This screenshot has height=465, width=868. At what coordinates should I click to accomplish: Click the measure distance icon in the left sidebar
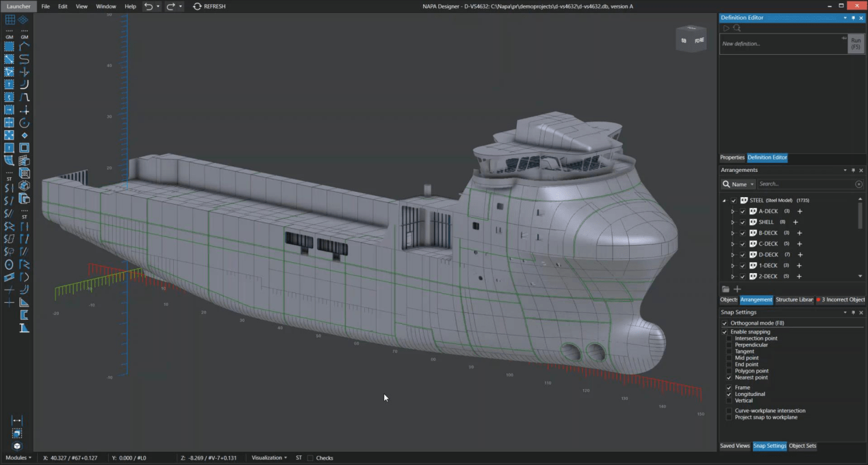coord(17,420)
